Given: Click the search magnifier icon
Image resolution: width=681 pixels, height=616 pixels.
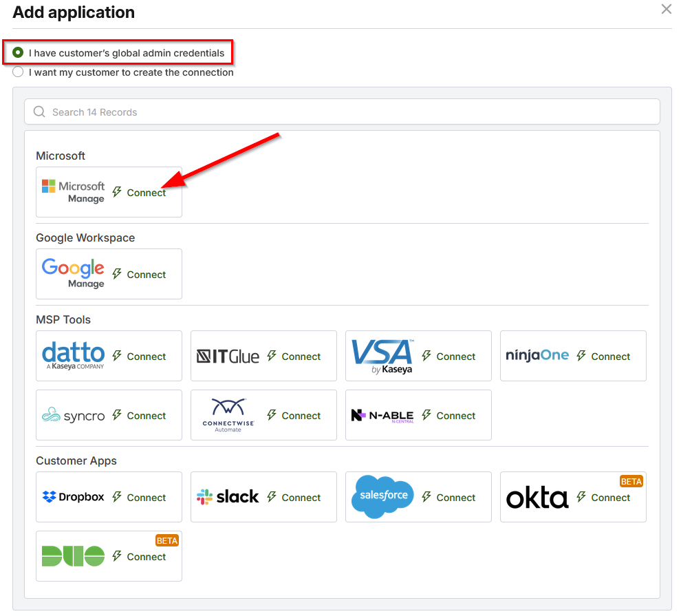Looking at the screenshot, I should coord(39,112).
